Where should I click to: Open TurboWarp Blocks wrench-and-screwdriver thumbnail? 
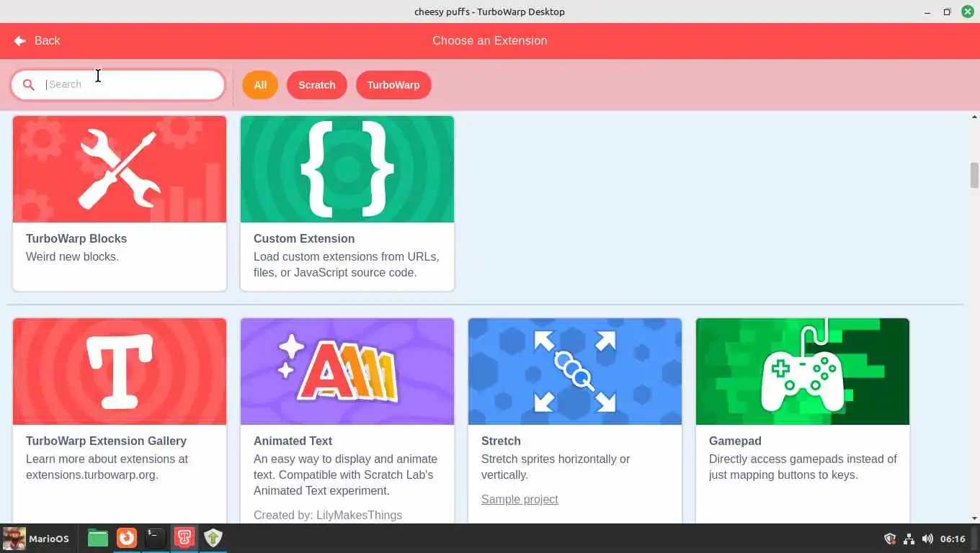coord(120,169)
